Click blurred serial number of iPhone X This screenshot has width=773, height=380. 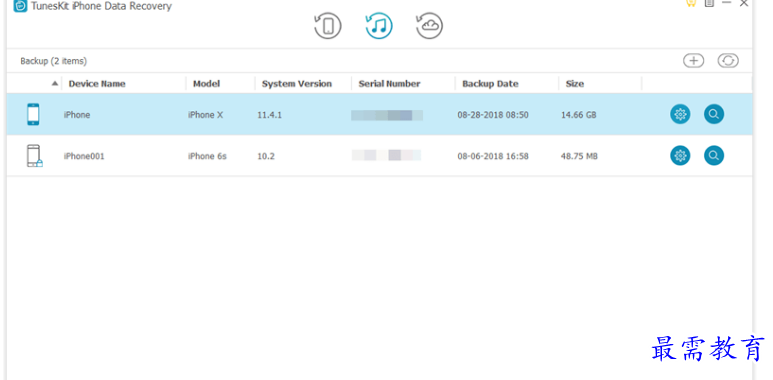387,115
